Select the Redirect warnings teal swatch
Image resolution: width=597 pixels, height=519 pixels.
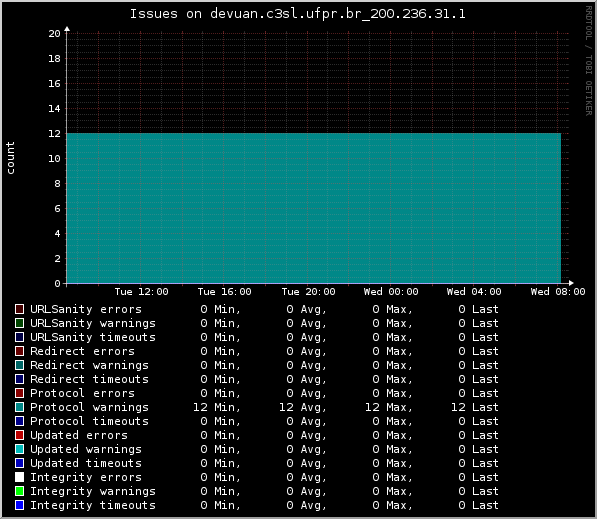click(19, 365)
